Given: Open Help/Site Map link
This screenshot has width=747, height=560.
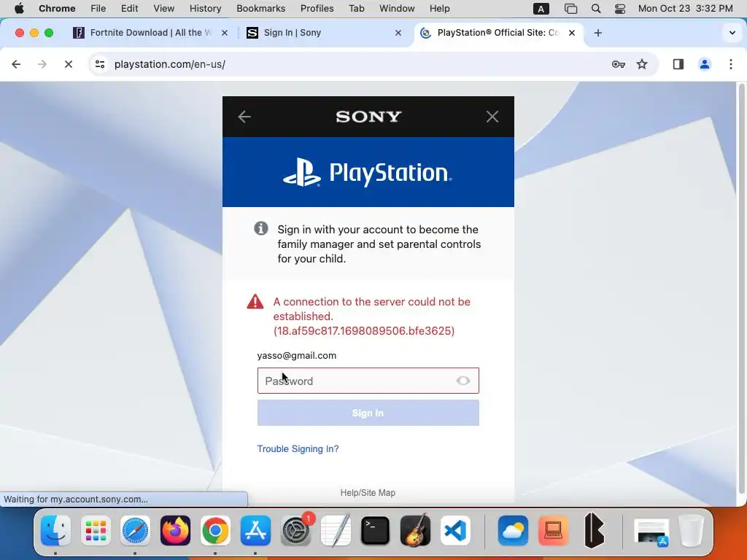Looking at the screenshot, I should pos(368,493).
